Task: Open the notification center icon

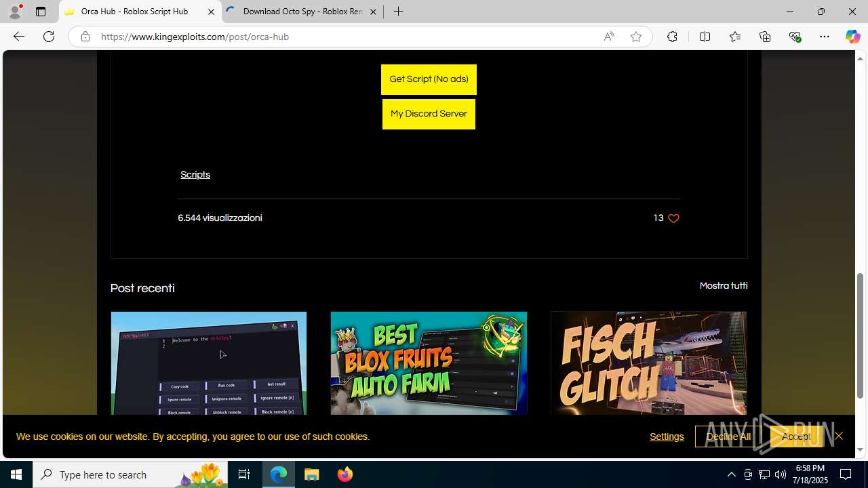Action: click(x=846, y=474)
